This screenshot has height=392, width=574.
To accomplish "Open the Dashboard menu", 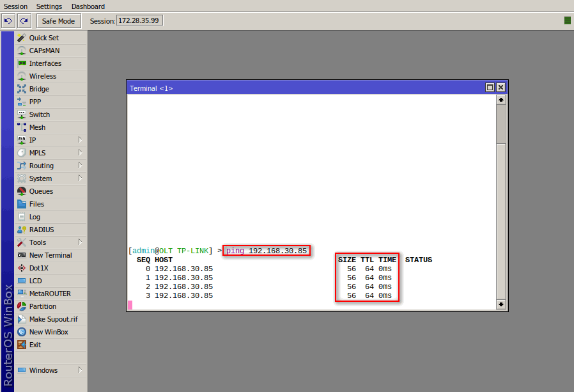I will point(88,6).
